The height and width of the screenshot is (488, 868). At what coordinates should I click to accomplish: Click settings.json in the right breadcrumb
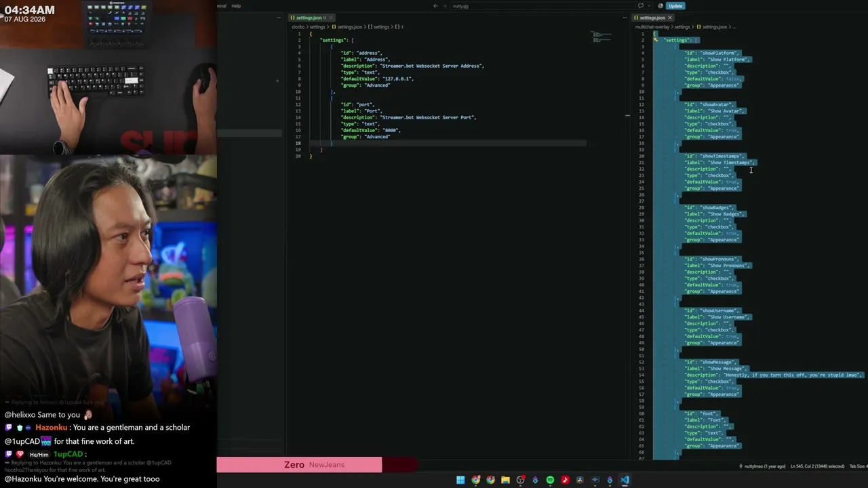click(714, 27)
